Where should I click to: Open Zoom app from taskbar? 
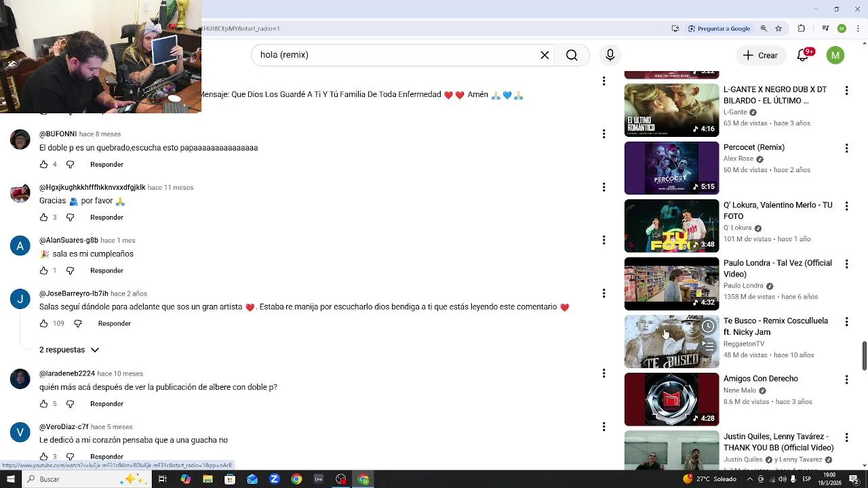point(274,479)
